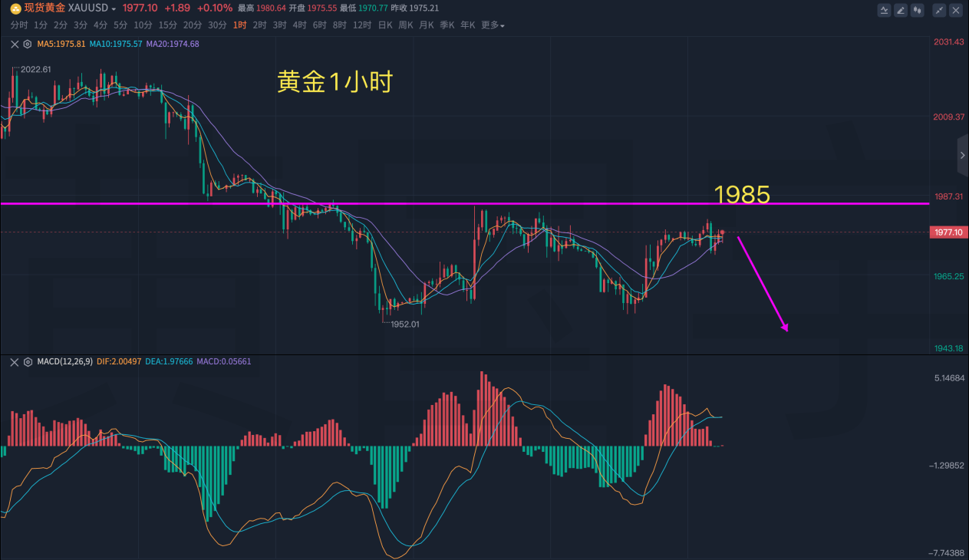969x560 pixels.
Task: Click the 2009.37 price axis label
Action: [x=949, y=117]
